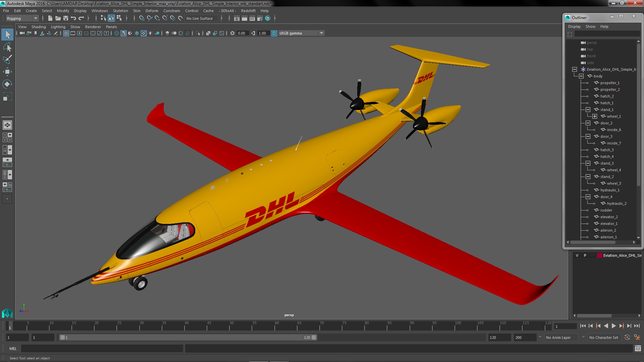The width and height of the screenshot is (644, 362).
Task: Activate the Move tool
Action: tap(7, 72)
